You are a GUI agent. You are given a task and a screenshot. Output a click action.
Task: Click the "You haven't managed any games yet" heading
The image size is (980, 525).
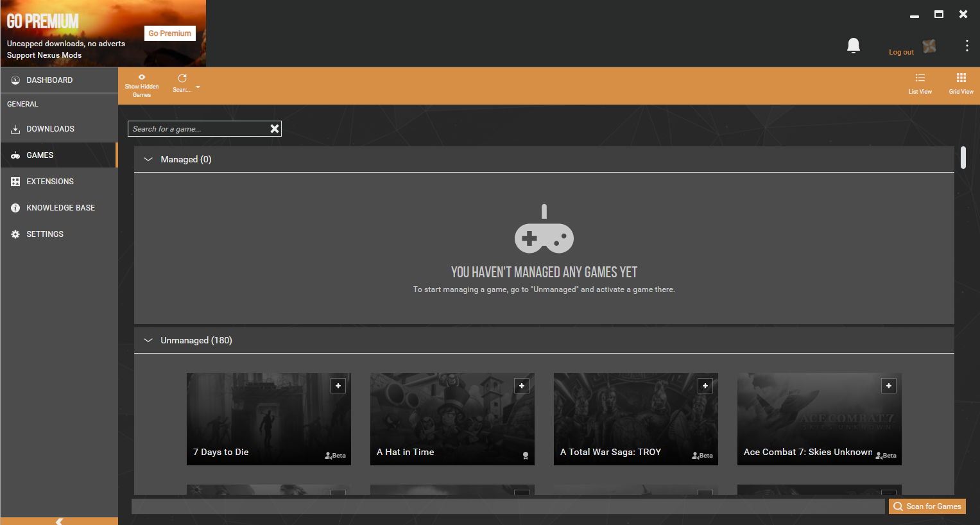click(x=544, y=272)
